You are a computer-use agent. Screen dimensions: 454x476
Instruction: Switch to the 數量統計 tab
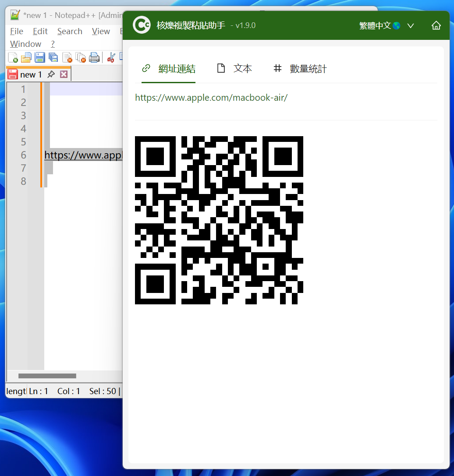point(300,69)
